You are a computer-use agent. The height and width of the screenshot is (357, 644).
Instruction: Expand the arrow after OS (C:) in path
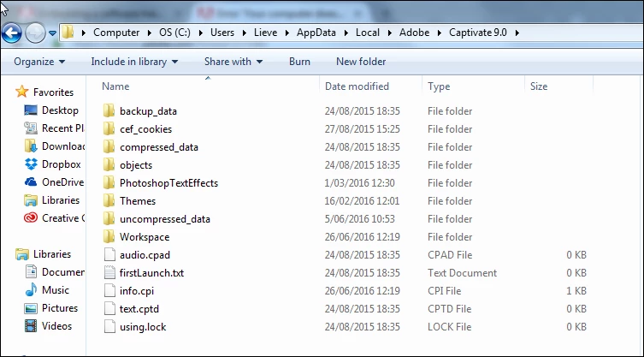[x=201, y=33]
